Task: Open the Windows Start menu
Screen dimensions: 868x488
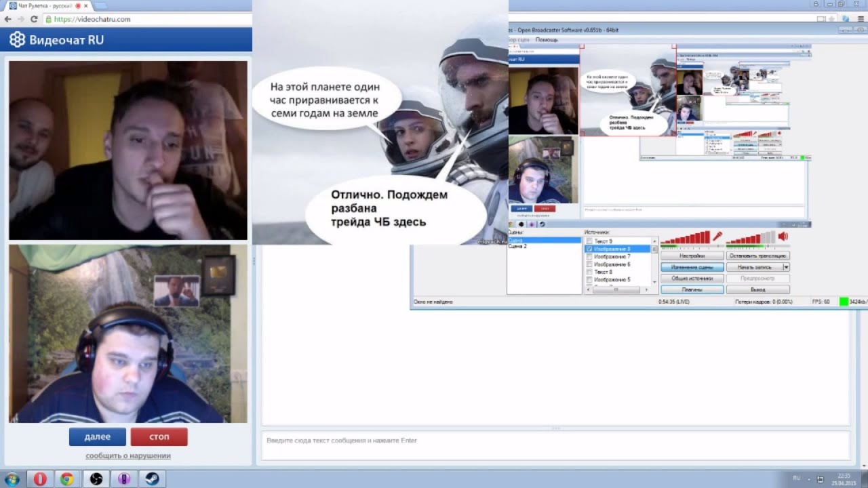Action: coord(12,479)
